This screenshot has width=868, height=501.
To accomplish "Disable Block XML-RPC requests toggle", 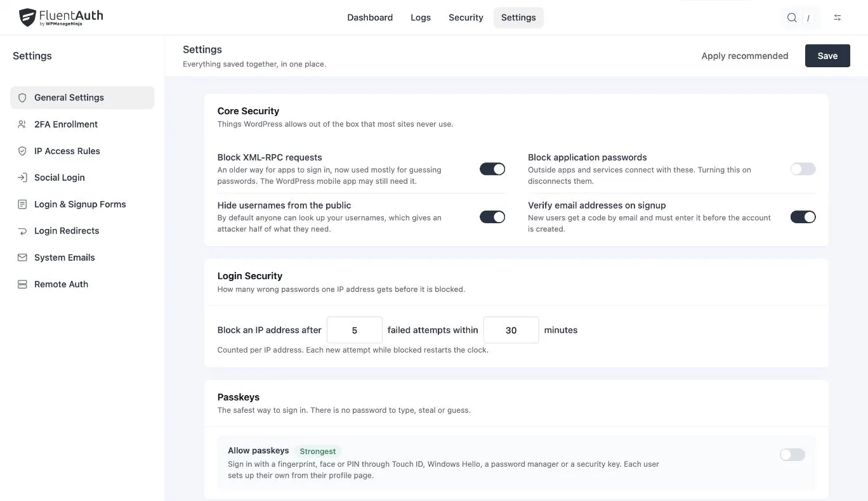I will [x=492, y=169].
